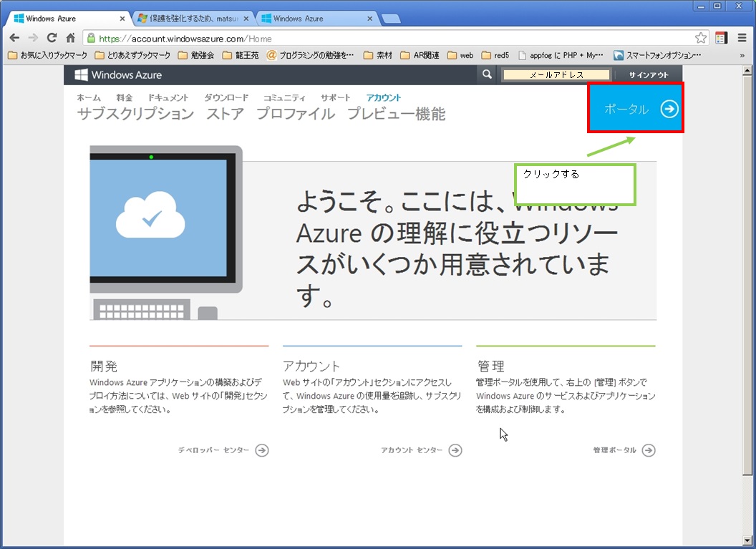This screenshot has height=549, width=756.
Task: Open the お気に入りブックマーク bookmark folder
Action: coord(48,55)
